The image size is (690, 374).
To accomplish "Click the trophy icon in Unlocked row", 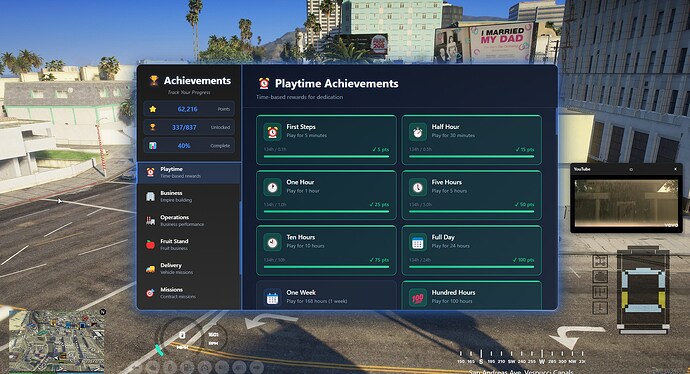I will 153,127.
